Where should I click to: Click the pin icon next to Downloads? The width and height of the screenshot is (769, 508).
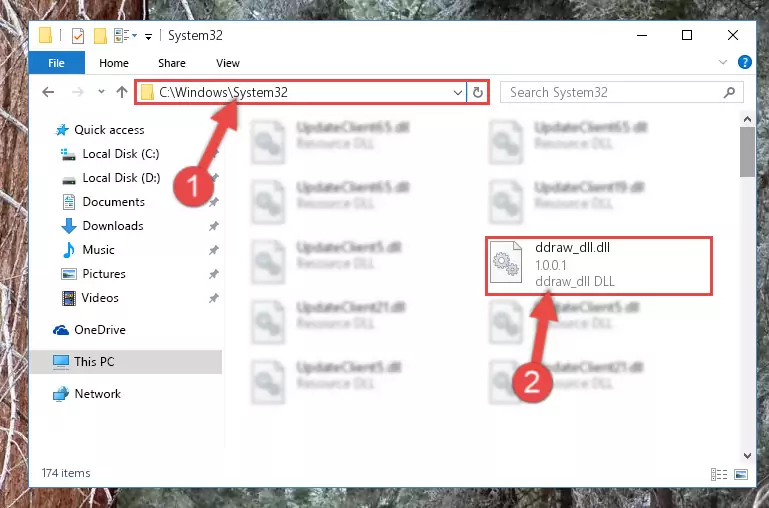tap(213, 226)
